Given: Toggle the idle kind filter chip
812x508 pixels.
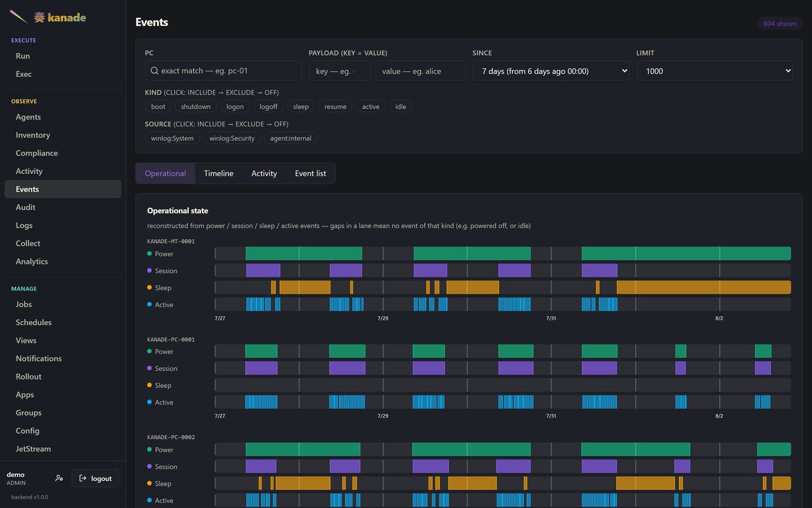Looking at the screenshot, I should click(x=400, y=107).
